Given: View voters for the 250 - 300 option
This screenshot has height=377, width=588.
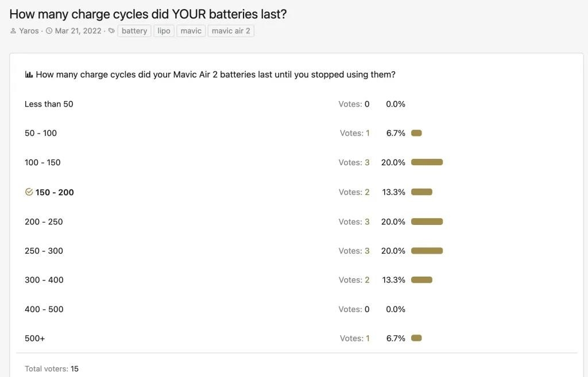Looking at the screenshot, I should click(x=354, y=251).
